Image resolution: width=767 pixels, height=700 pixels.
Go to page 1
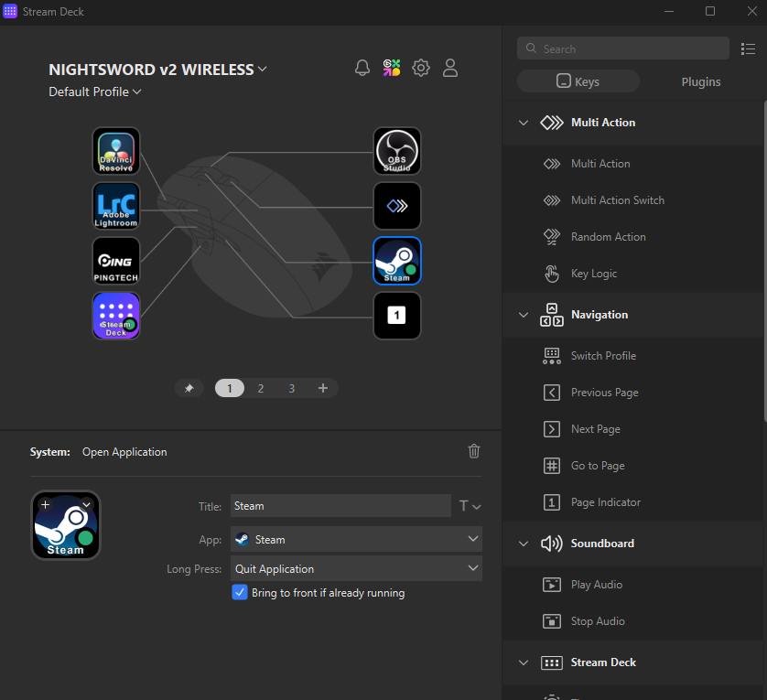(x=230, y=388)
